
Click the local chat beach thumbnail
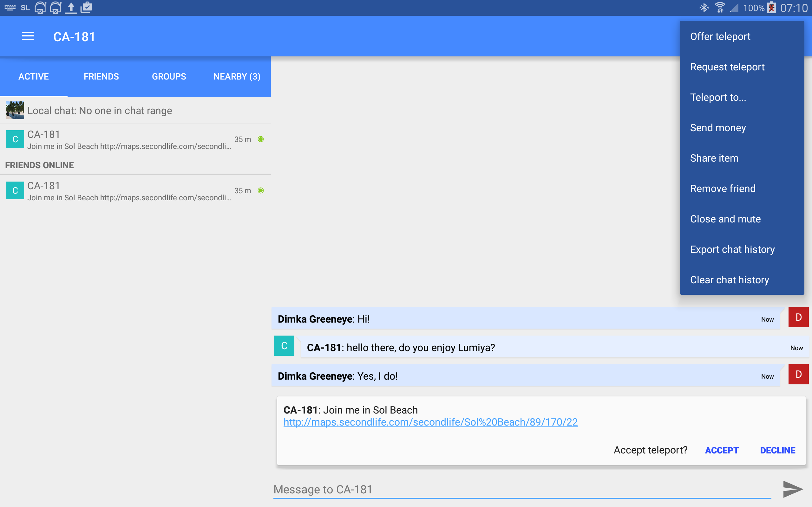[15, 110]
